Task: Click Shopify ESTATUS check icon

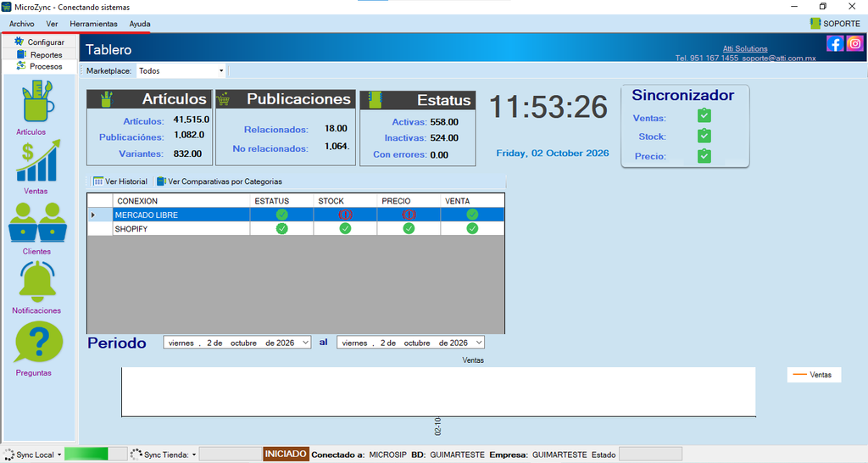Action: [281, 228]
